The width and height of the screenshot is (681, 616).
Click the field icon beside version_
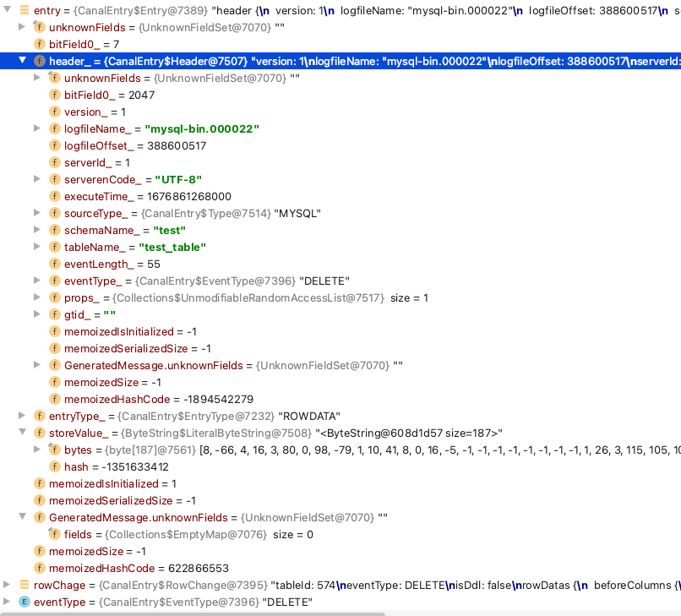[55, 112]
